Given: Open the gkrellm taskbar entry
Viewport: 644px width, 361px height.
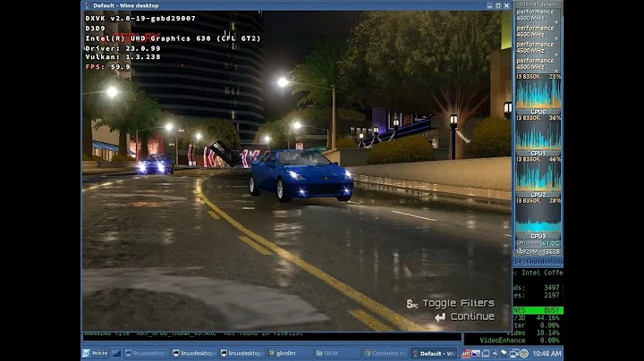Looking at the screenshot, I should [x=289, y=353].
